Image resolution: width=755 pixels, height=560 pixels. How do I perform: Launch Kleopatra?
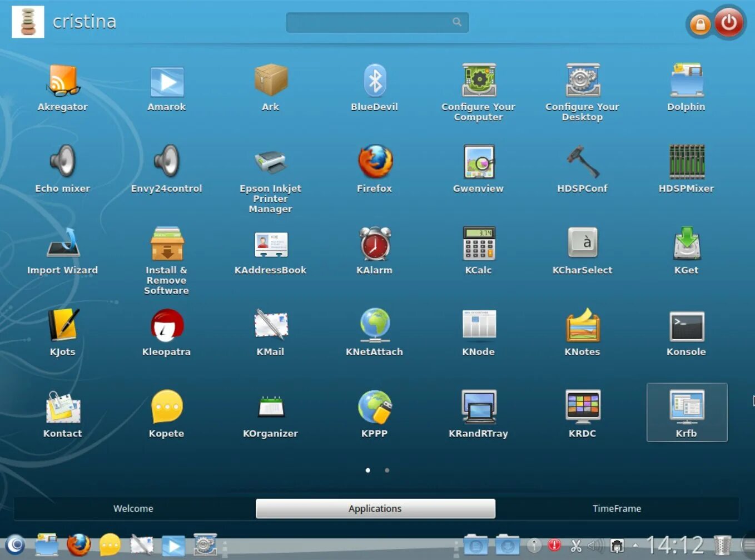click(167, 333)
